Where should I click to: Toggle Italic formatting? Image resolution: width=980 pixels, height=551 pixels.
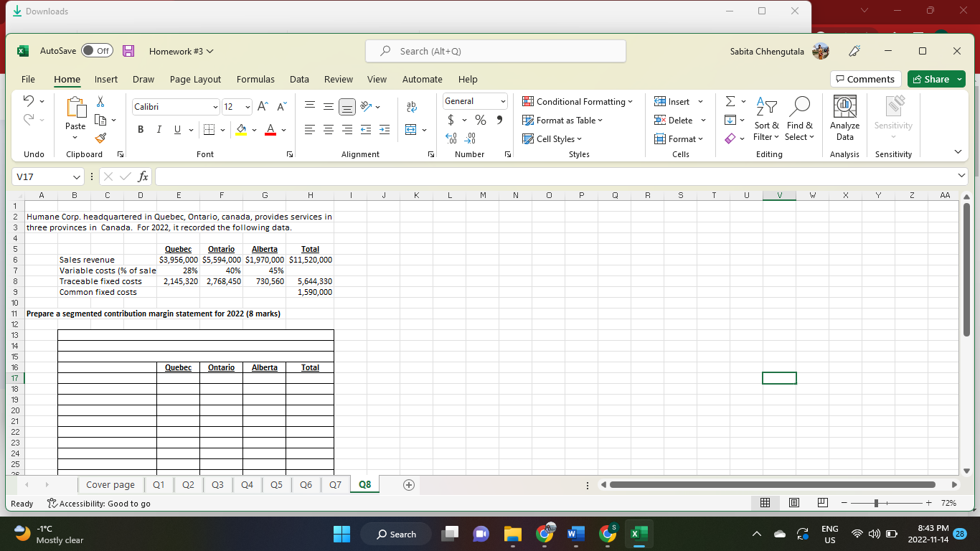pos(158,130)
